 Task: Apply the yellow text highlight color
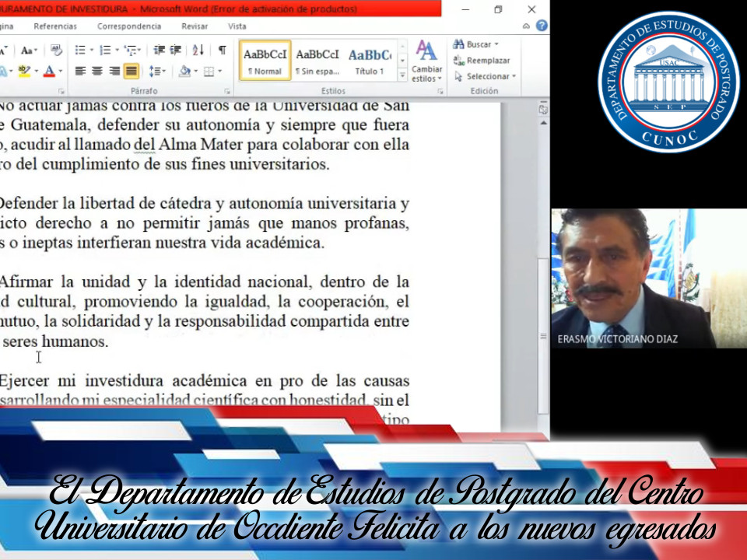(24, 72)
